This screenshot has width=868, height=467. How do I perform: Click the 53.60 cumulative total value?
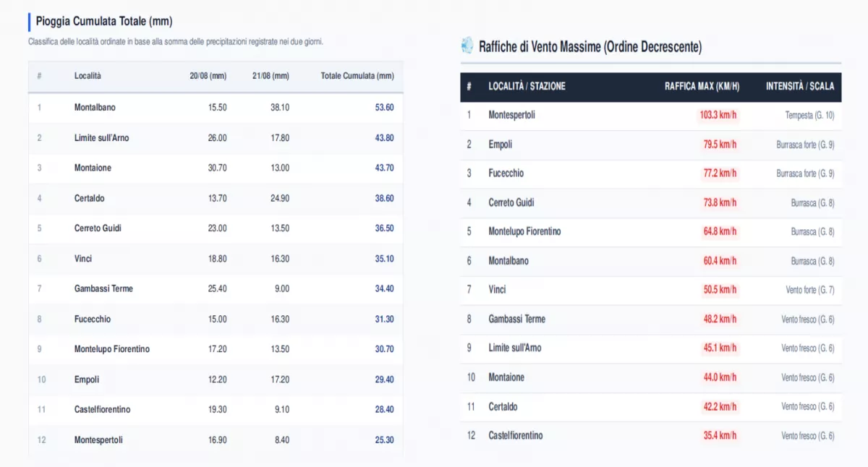384,108
